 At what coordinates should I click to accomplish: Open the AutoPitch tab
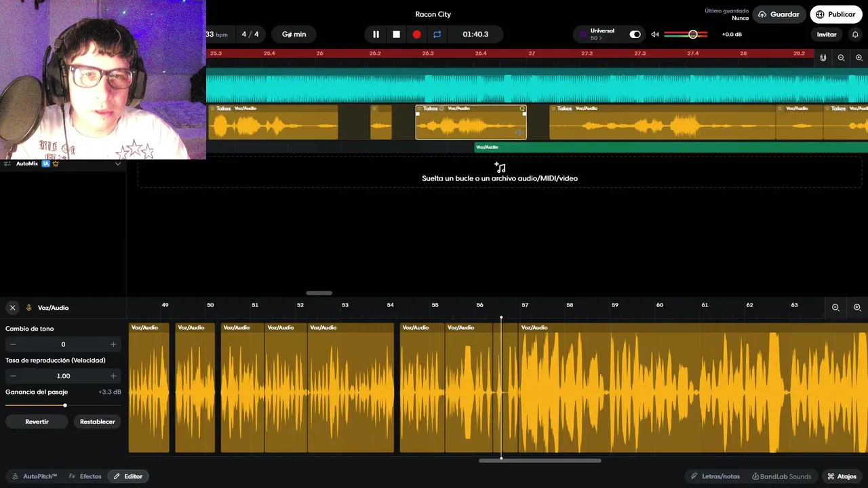[35, 476]
